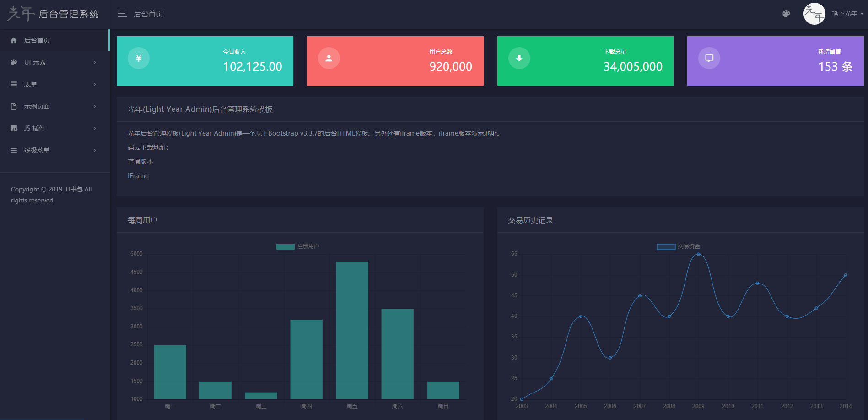Click the 34,005,000 download value
This screenshot has width=868, height=420.
pos(633,67)
